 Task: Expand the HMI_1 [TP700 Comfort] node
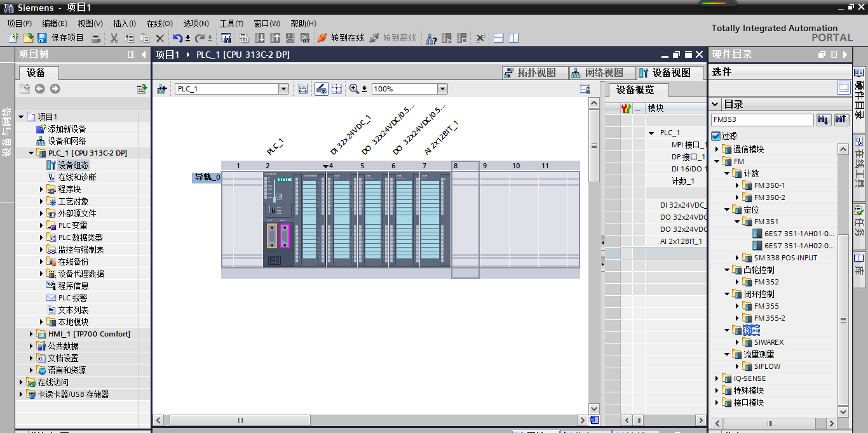[32, 334]
